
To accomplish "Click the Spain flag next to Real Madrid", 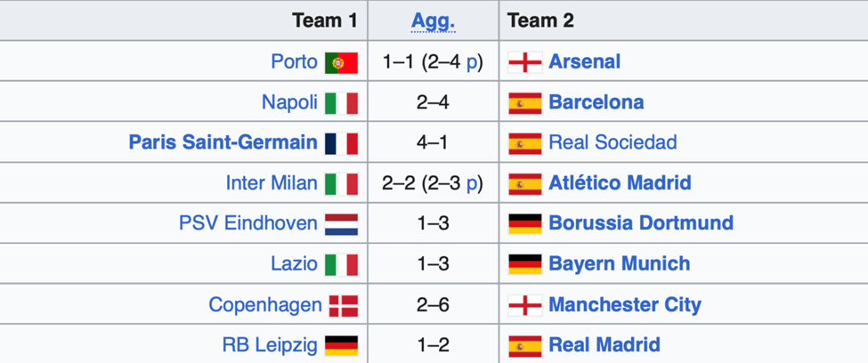I will (524, 346).
